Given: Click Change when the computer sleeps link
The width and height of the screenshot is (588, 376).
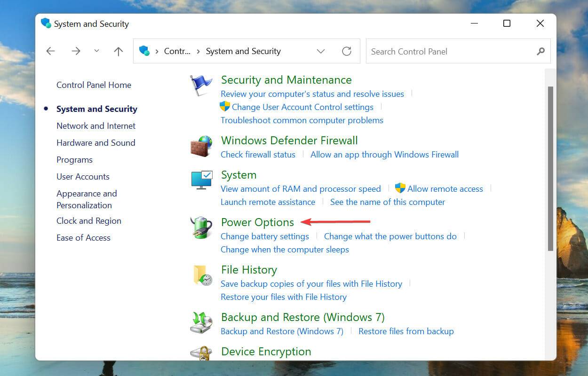Looking at the screenshot, I should pos(285,250).
